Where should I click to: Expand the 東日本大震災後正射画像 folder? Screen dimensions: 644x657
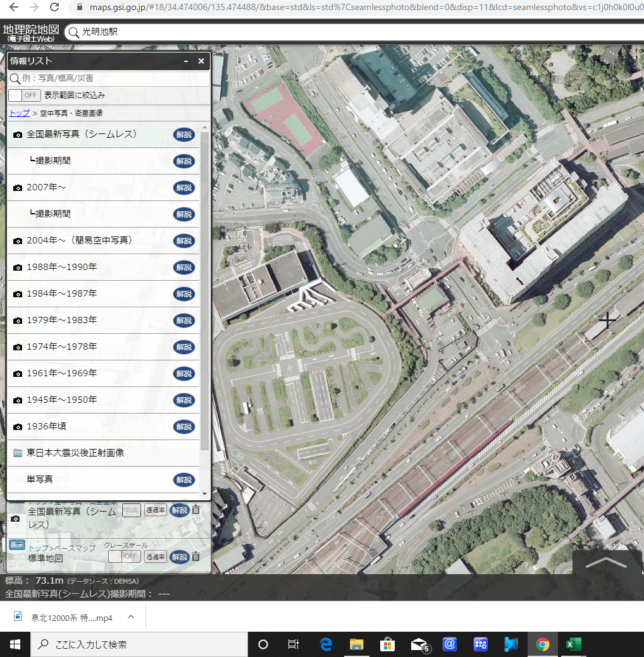(75, 453)
